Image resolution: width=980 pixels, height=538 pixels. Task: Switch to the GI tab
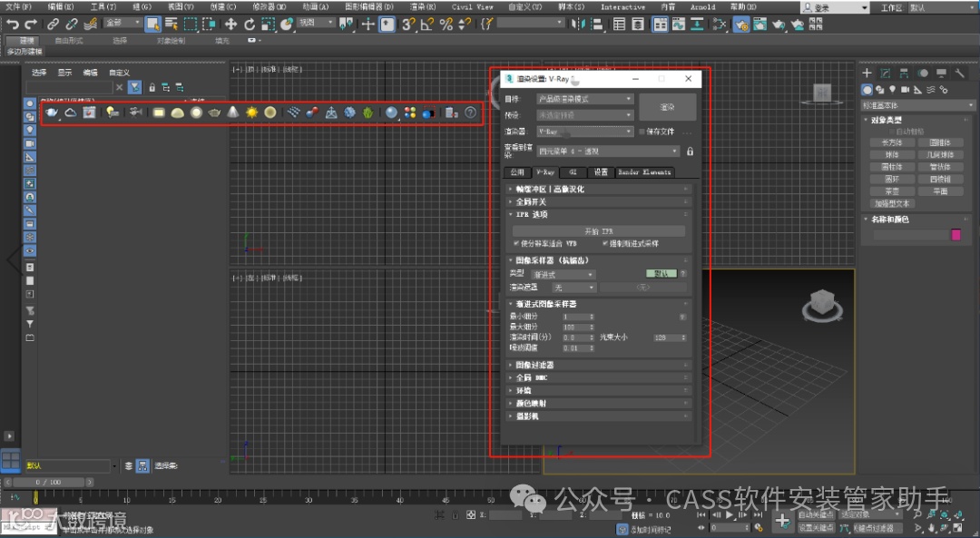tap(573, 171)
